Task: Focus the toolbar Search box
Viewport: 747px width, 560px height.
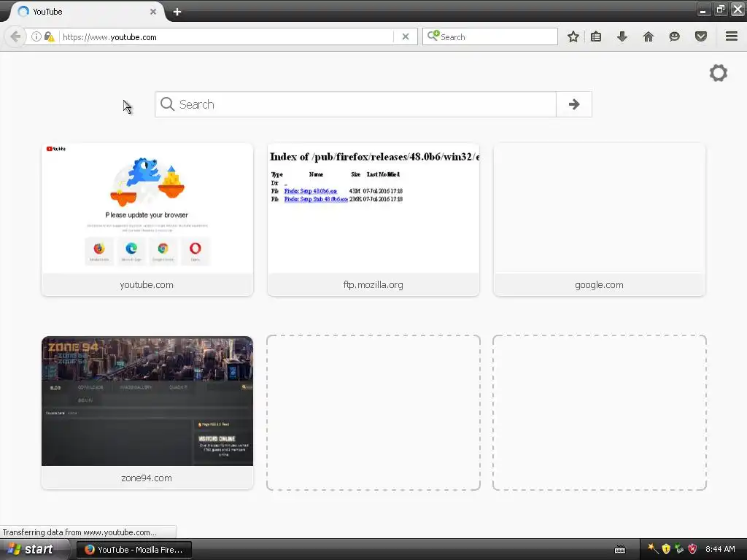Action: [x=489, y=36]
